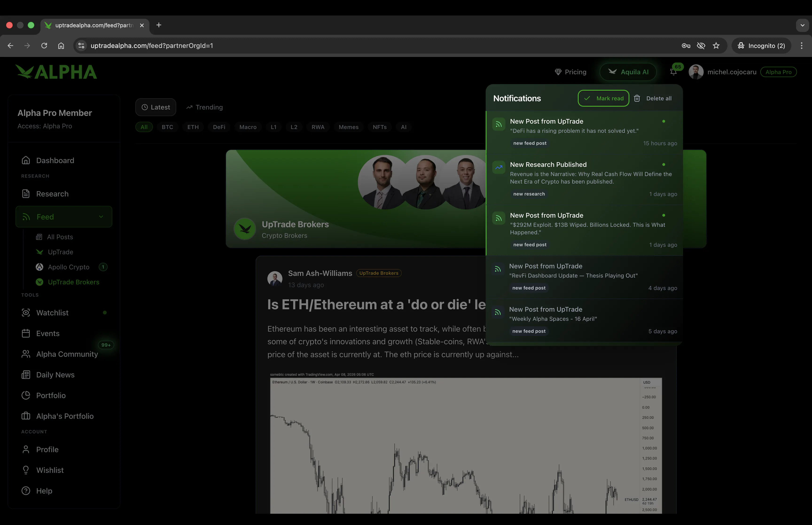Open Is ETH/Ethereum do or die post title

[x=377, y=304]
